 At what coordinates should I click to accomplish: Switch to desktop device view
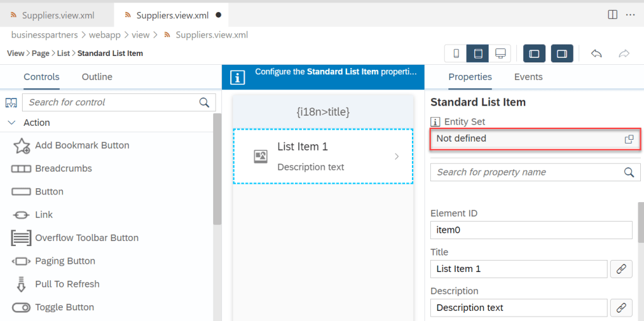500,53
